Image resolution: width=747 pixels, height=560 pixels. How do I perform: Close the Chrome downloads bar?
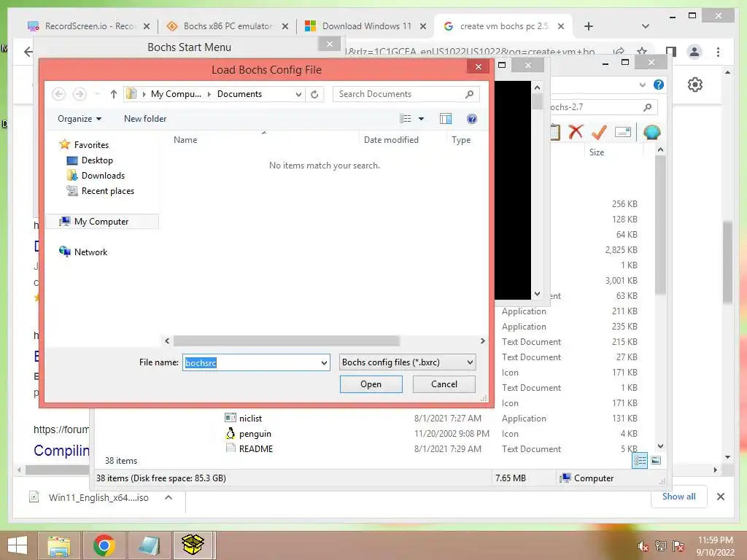click(x=720, y=497)
